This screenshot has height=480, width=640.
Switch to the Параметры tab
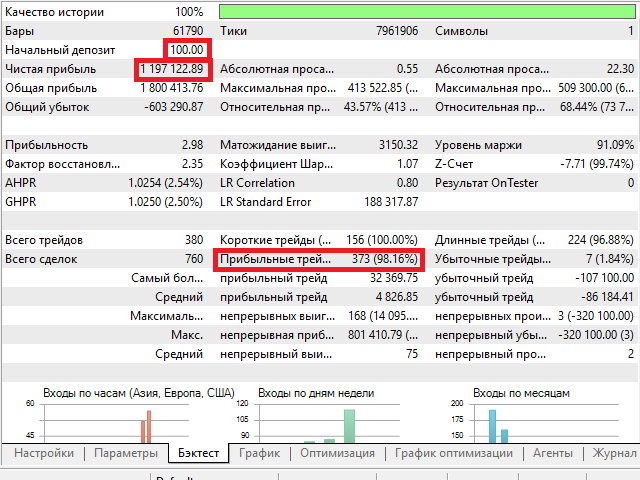point(126,453)
